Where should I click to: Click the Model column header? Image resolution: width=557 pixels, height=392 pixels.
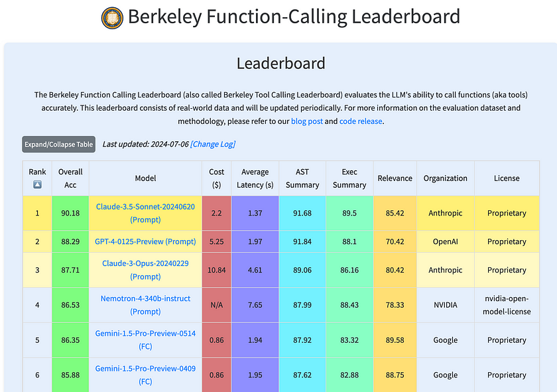tap(145, 178)
